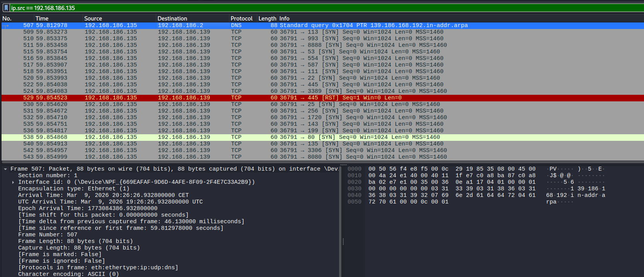Select packet 524 SYN to port 3389
The width and height of the screenshot is (644, 277).
click(x=323, y=91)
